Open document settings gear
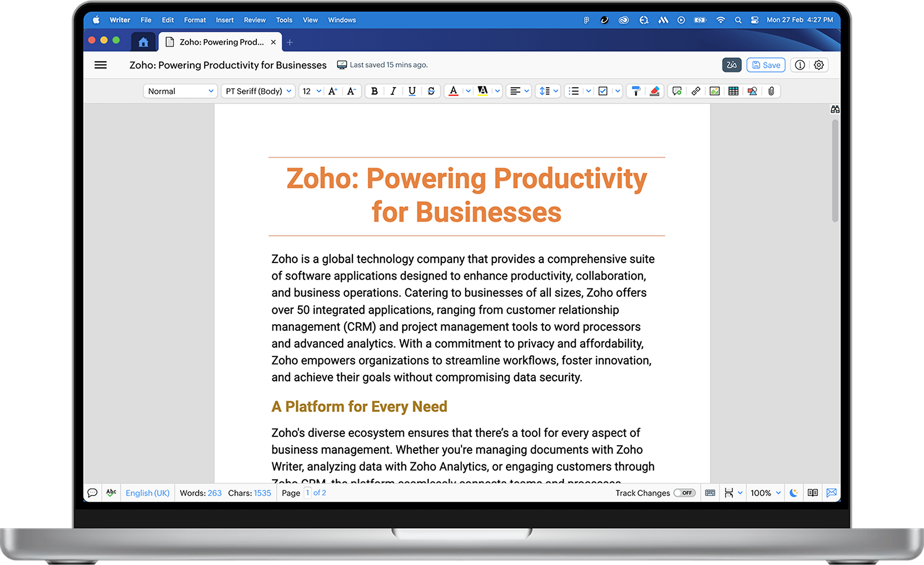Viewport: 924px width, 565px height. point(819,65)
